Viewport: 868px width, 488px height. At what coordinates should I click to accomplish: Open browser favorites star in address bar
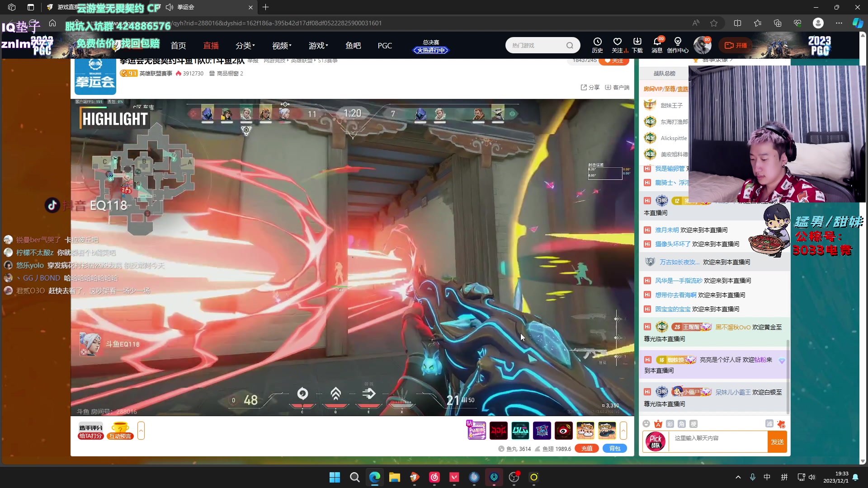714,23
